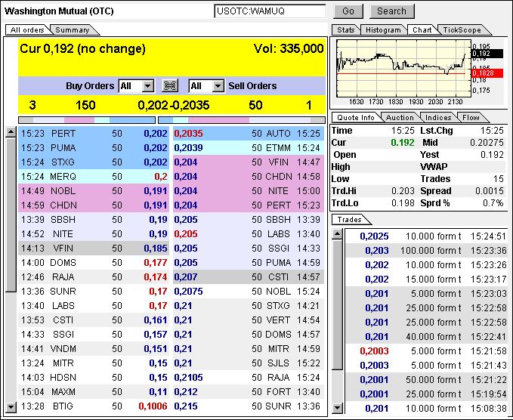Switch to the Summary tab

tap(73, 29)
